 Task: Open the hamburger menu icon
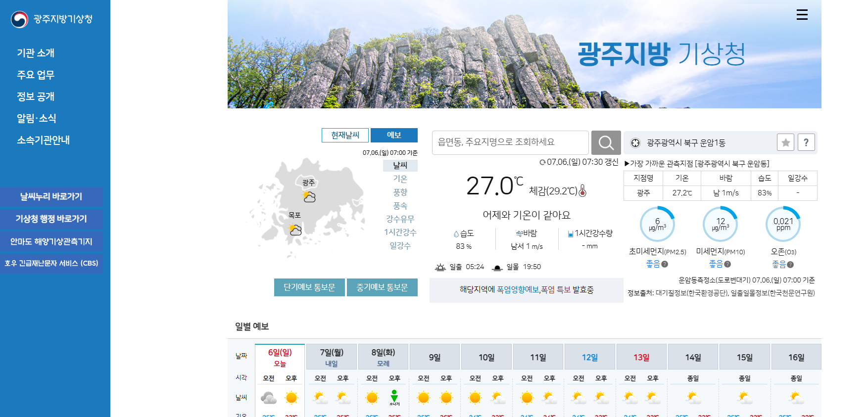click(x=802, y=15)
